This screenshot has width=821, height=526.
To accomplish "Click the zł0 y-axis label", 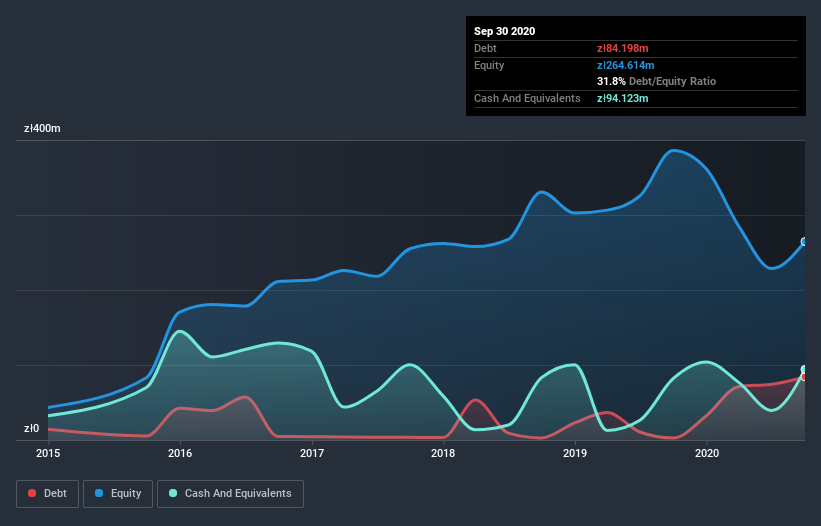I will click(31, 429).
